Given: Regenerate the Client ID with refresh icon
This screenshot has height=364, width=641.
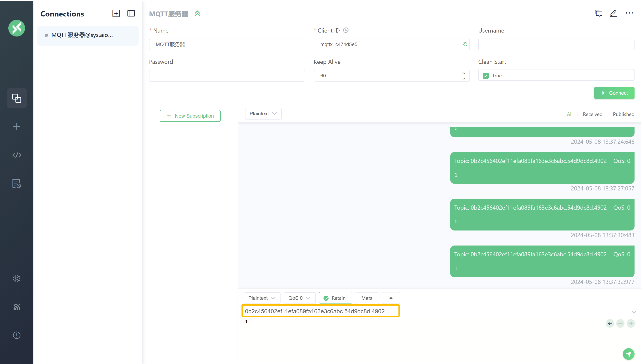Looking at the screenshot, I should point(465,44).
